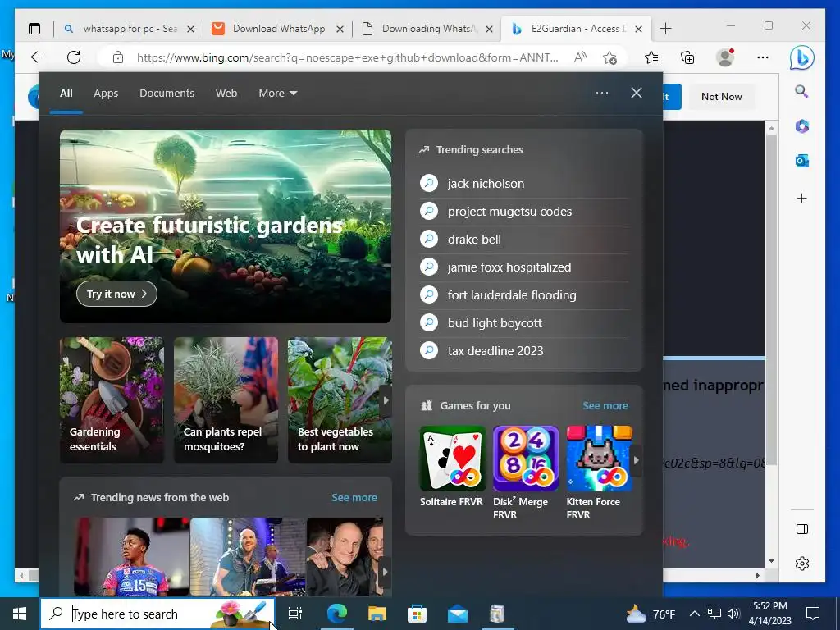Open Can plants repel mosquitoes card
The height and width of the screenshot is (630, 840).
tap(226, 400)
